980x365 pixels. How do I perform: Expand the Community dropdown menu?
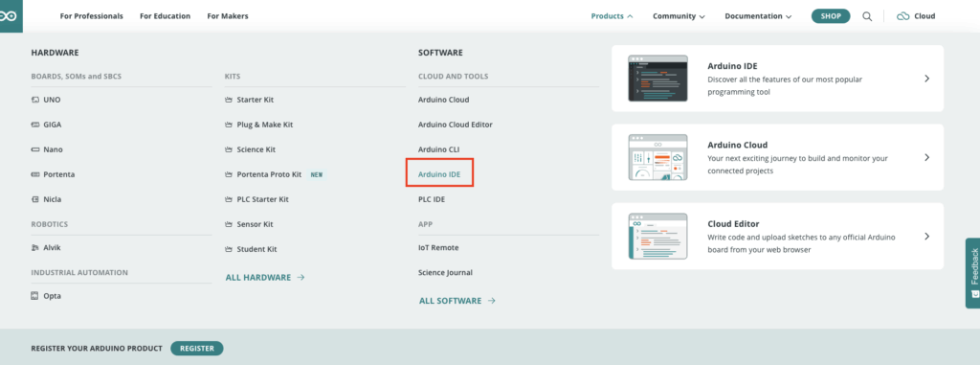tap(679, 16)
